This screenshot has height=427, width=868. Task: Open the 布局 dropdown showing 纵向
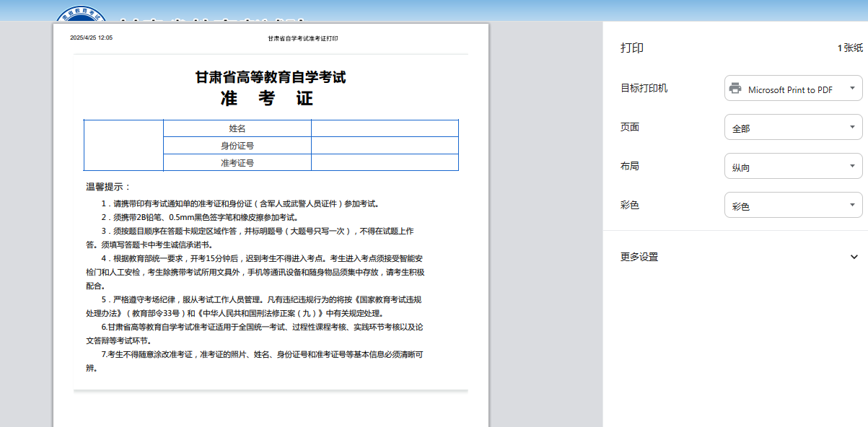coord(793,167)
